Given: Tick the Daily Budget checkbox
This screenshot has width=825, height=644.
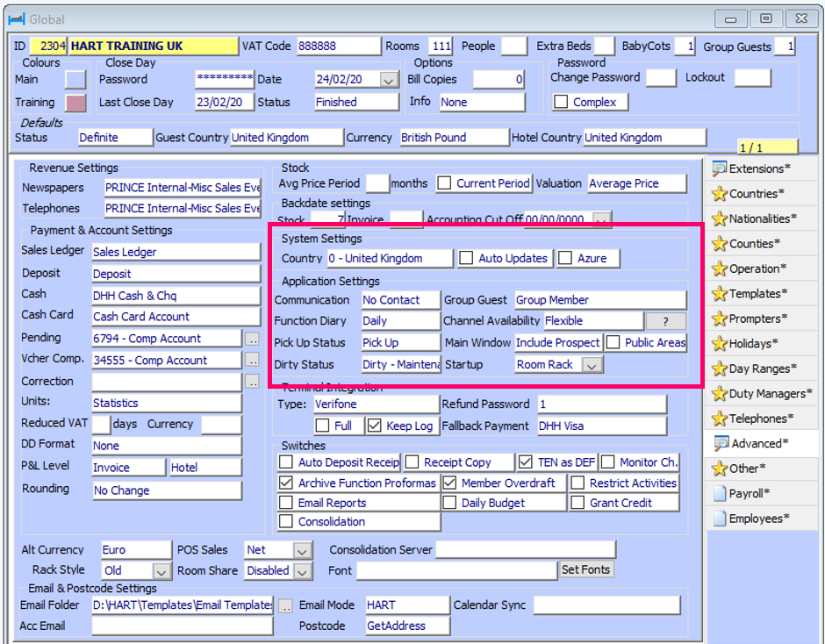Looking at the screenshot, I should coord(449,503).
